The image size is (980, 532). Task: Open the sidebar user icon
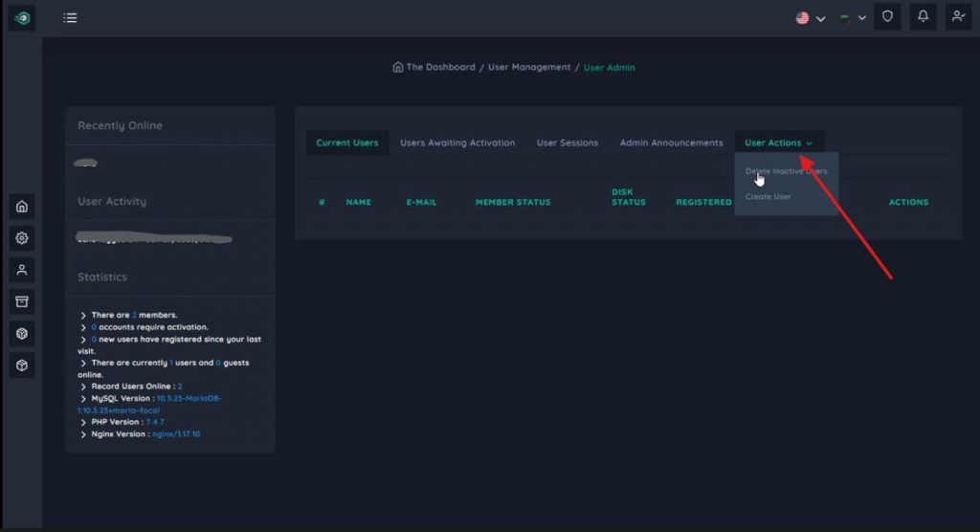click(x=22, y=270)
